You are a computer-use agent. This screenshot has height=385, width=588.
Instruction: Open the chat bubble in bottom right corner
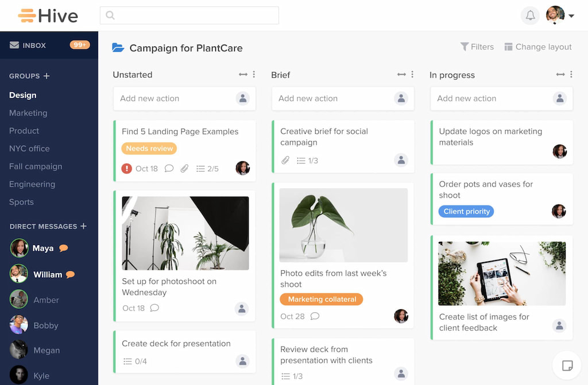(567, 365)
